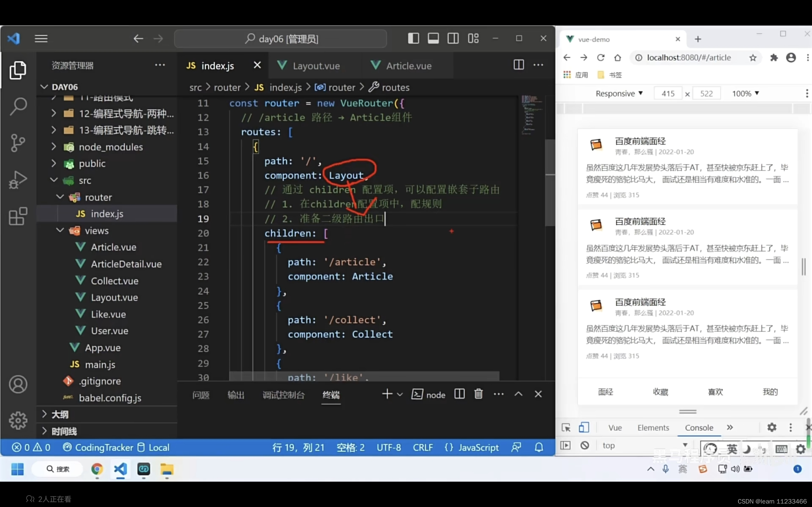Select Responsive dropdown in DevTools
The height and width of the screenshot is (507, 812).
[x=618, y=93]
